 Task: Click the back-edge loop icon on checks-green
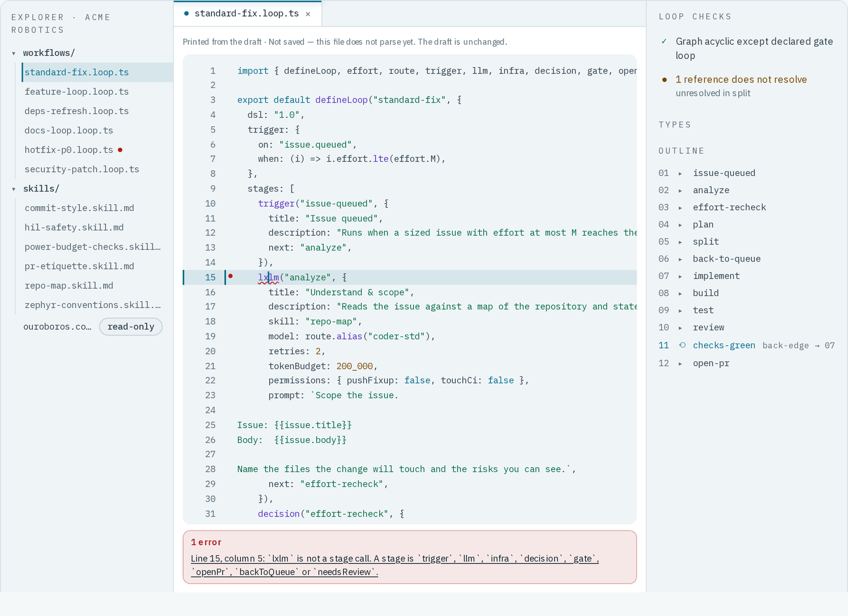(682, 345)
